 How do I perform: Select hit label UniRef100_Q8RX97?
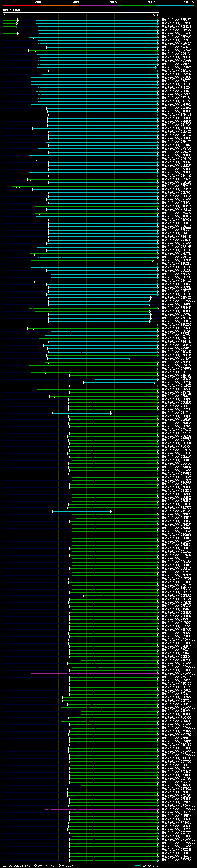point(176,267)
